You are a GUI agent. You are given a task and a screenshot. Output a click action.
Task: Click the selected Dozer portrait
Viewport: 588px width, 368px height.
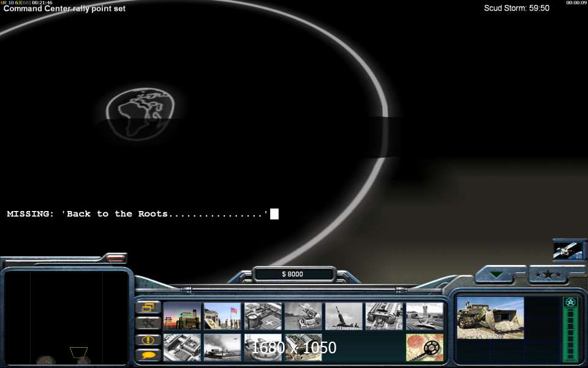click(x=490, y=318)
